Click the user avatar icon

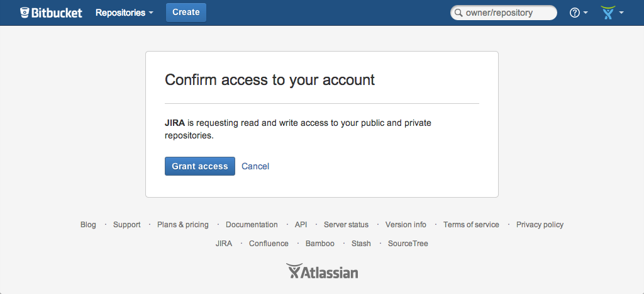click(x=608, y=13)
